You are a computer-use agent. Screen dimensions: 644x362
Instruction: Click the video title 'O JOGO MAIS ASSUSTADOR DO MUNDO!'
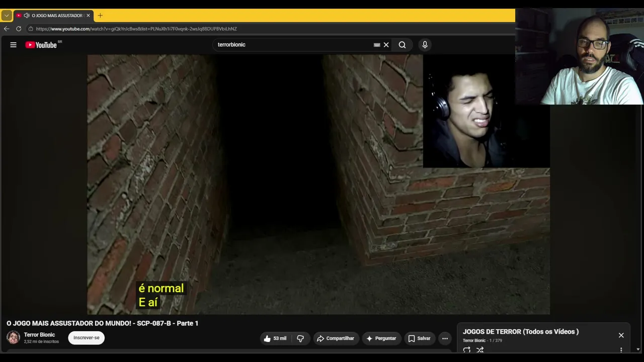103,323
